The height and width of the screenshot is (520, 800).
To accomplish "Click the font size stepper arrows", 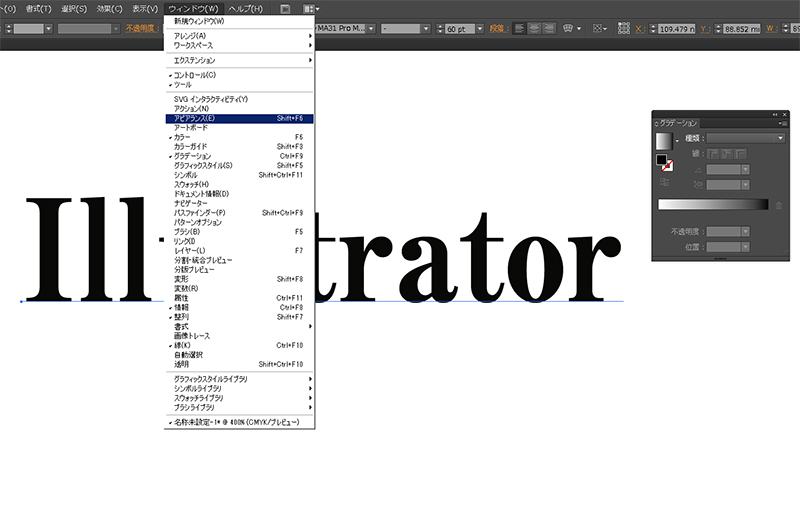I will click(440, 29).
